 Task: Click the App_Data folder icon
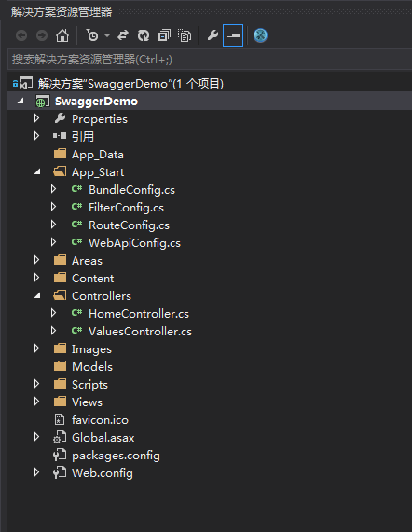[60, 154]
